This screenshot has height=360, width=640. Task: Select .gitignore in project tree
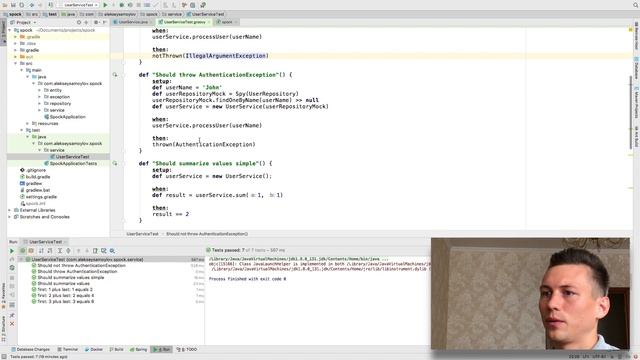pyautogui.click(x=33, y=170)
